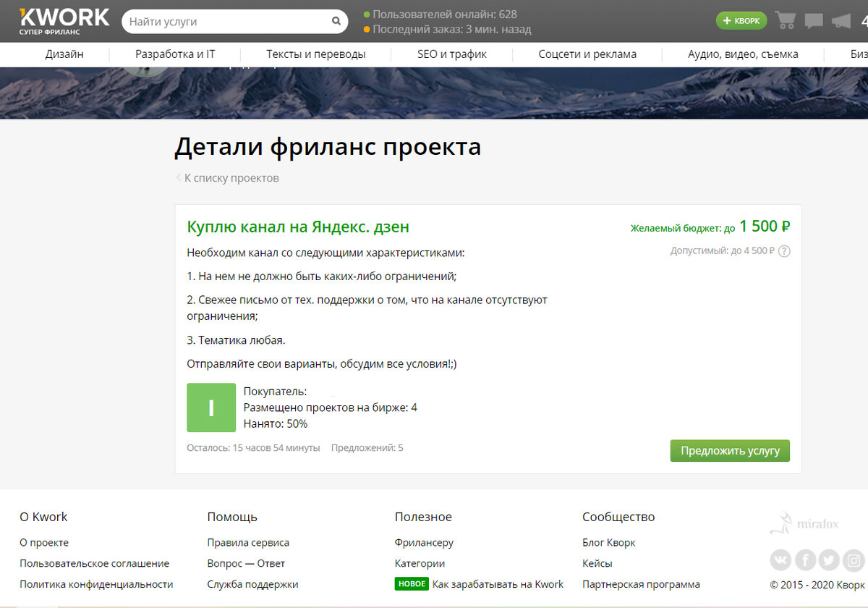Open the Тексты и переводы menu
Screen dimensions: 868x608
pyautogui.click(x=316, y=54)
